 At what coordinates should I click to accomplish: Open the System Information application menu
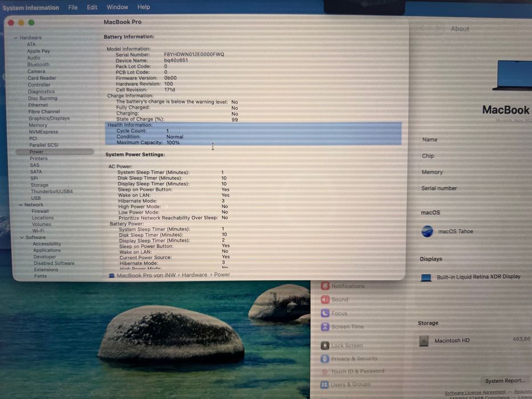tap(31, 7)
